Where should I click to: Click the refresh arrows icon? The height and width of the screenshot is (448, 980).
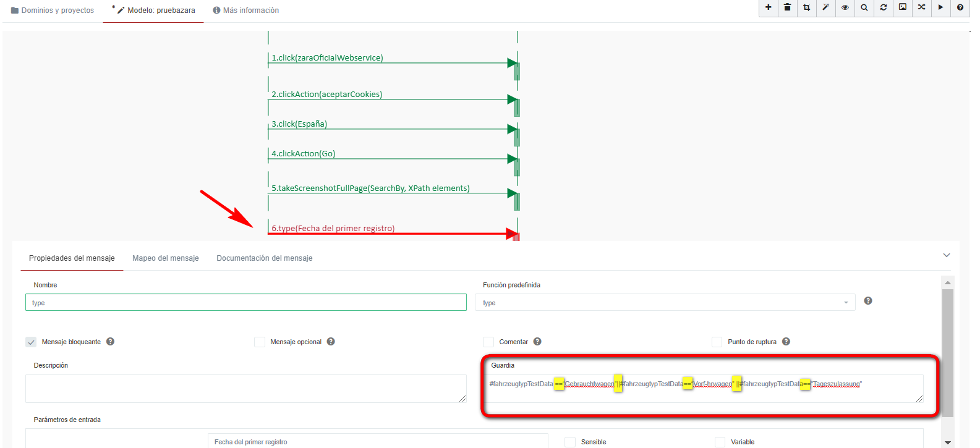coord(883,7)
